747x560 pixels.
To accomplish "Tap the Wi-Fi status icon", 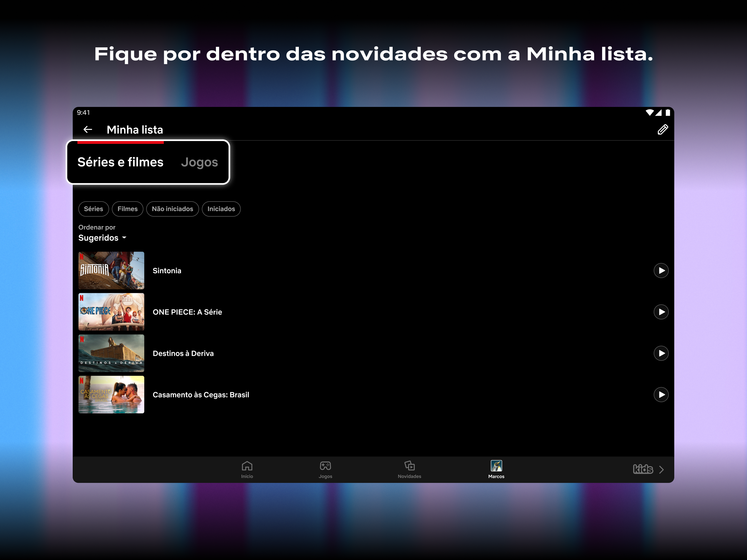I will (649, 112).
